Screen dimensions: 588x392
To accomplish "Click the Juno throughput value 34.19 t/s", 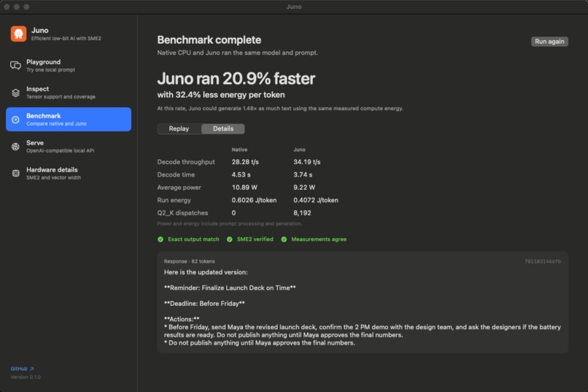I will [306, 162].
